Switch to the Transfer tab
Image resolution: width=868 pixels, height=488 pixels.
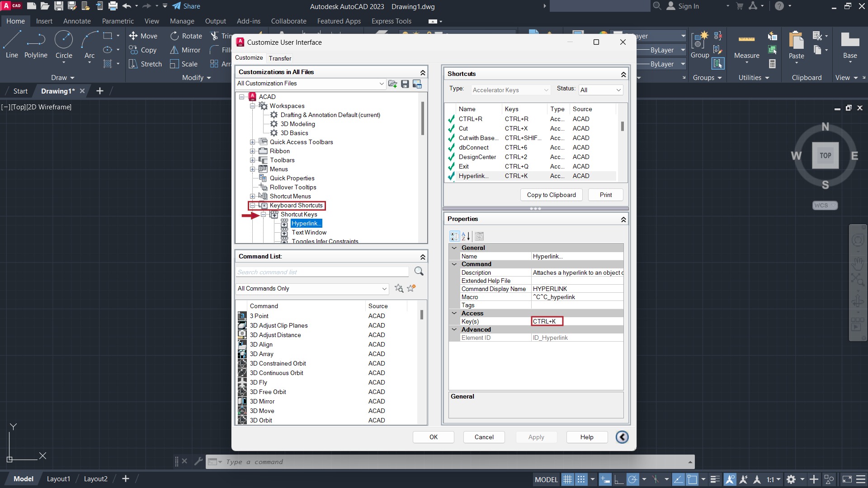tap(280, 58)
